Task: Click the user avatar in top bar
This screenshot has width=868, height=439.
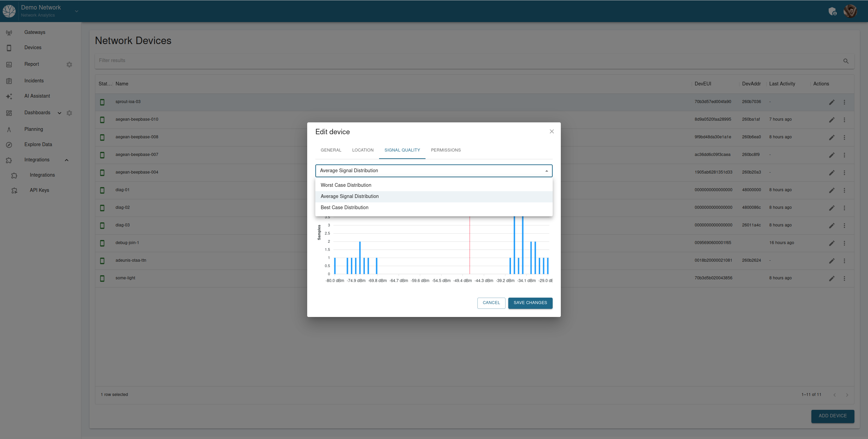Action: [x=850, y=11]
